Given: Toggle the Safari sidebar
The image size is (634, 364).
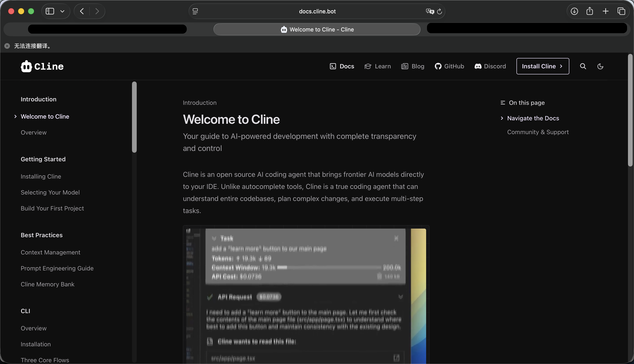Looking at the screenshot, I should [50, 11].
